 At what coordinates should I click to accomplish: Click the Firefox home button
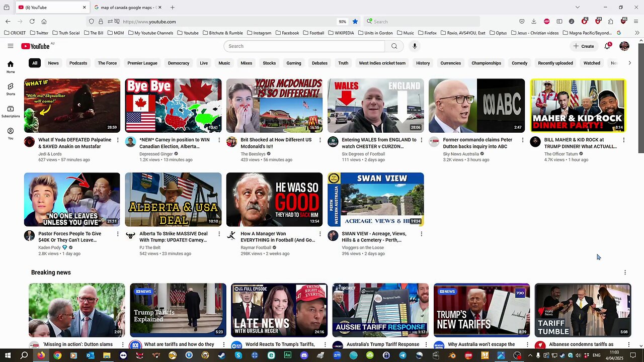click(x=44, y=22)
